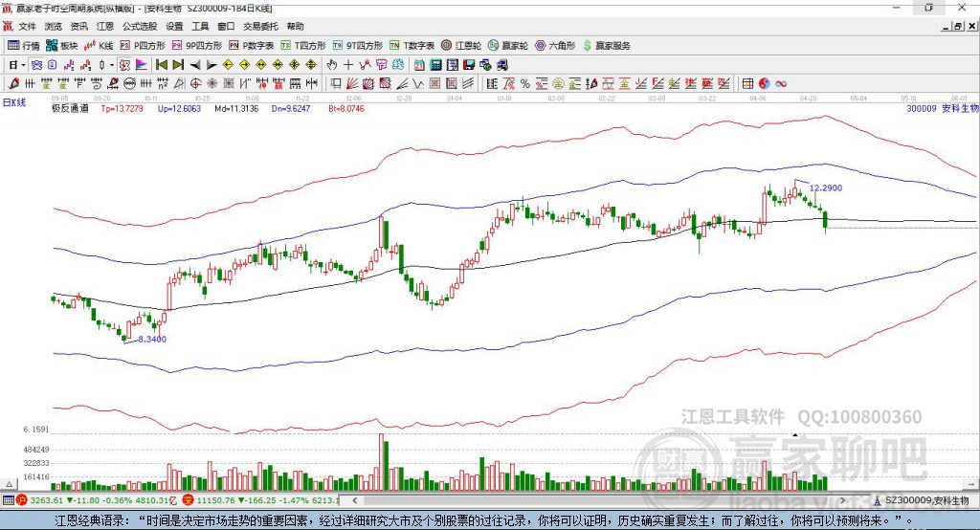The image size is (980, 530).
Task: Open the 赢家轮 wheel tool
Action: (x=508, y=46)
